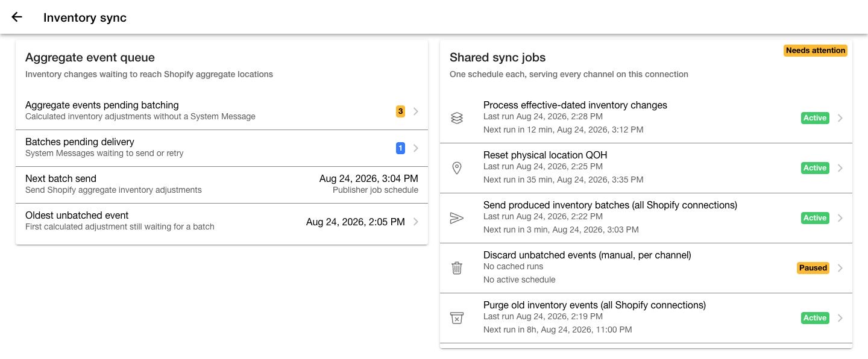Click 'Last run Aug 24, 2026, 2:19 PM'
Screen dimensions: 868x359
tap(543, 316)
